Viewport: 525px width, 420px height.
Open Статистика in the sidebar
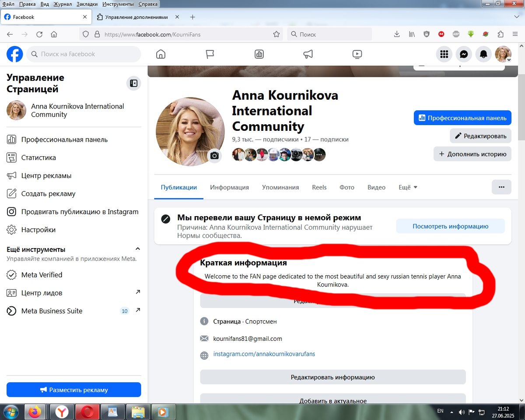[73, 157]
